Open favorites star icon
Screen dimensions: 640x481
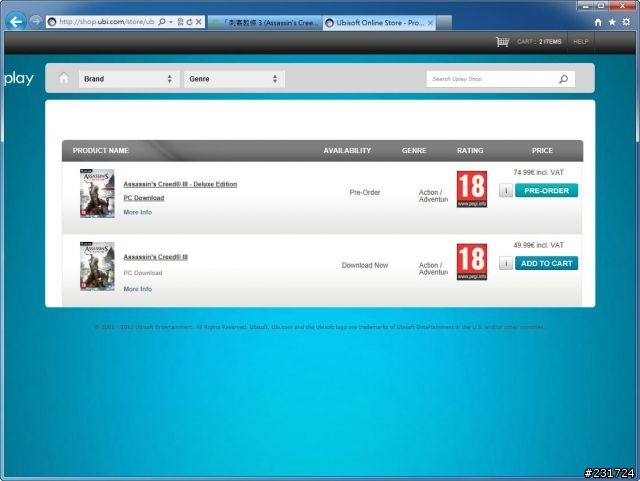(612, 22)
